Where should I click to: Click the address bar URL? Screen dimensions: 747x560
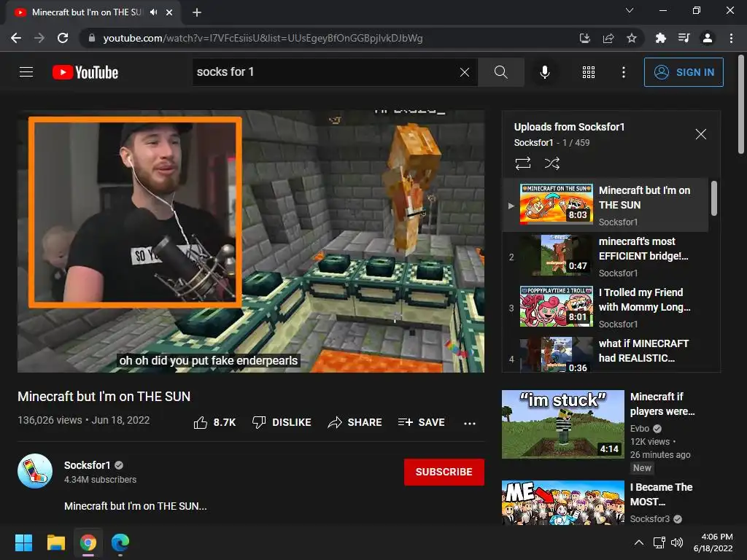pos(263,38)
